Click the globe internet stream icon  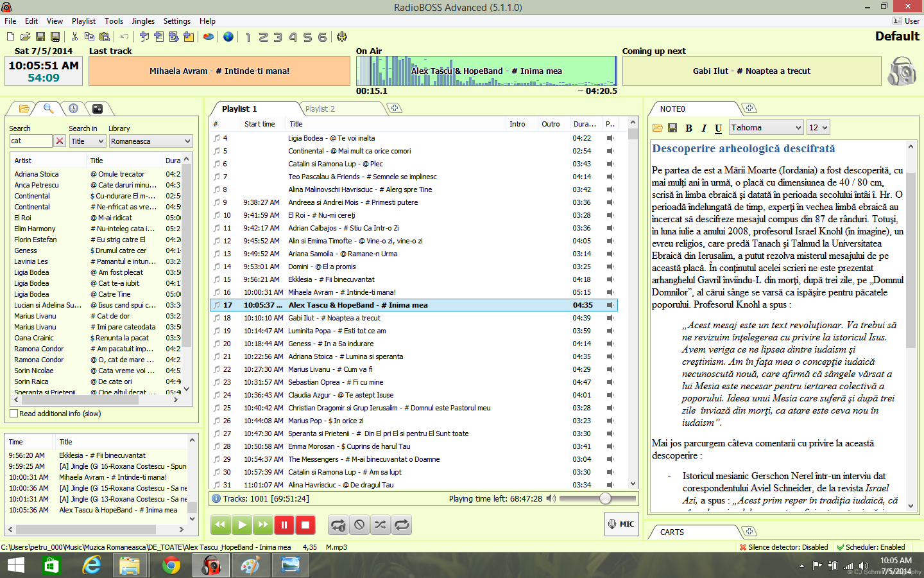click(228, 37)
